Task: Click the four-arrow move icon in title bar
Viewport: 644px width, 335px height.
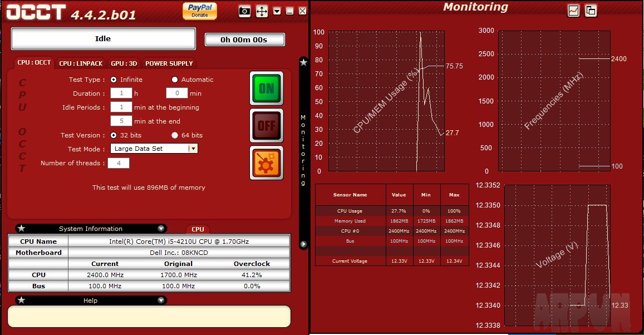Action: pyautogui.click(x=262, y=11)
